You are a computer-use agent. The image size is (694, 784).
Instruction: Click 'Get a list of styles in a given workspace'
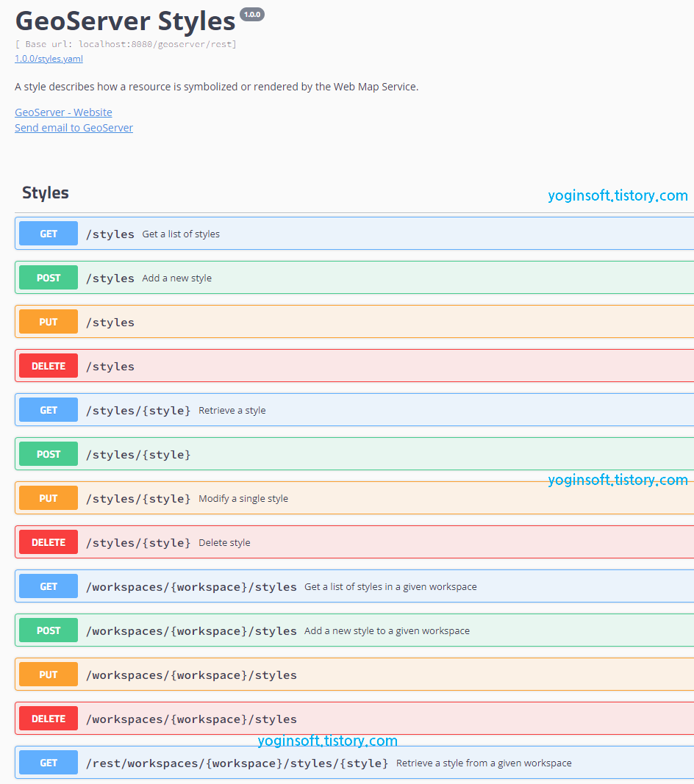click(390, 586)
